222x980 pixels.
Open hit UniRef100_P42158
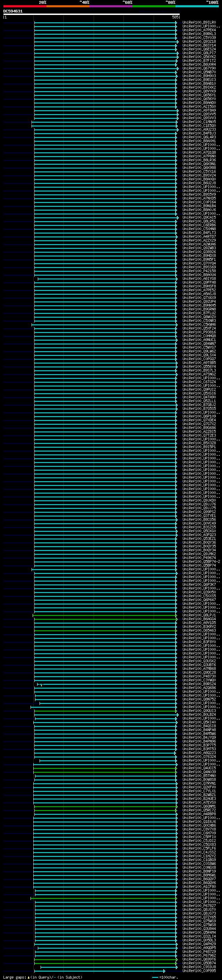click(x=199, y=271)
